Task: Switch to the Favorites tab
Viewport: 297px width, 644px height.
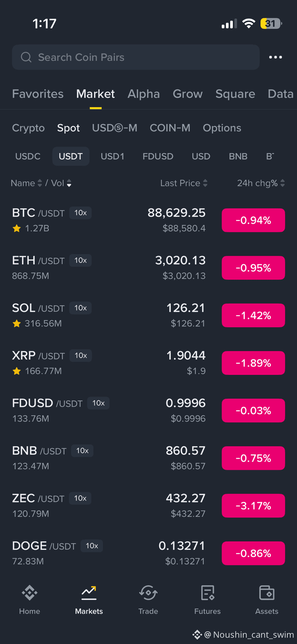Action: [x=38, y=94]
